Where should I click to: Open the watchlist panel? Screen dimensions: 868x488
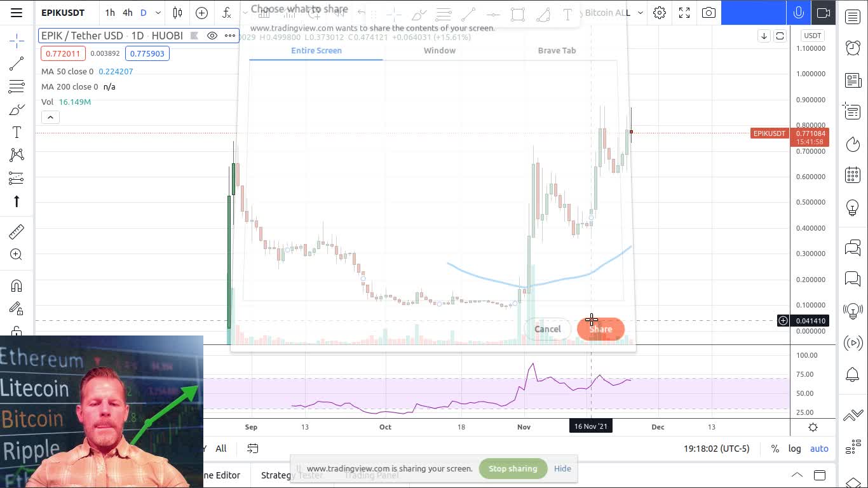click(x=853, y=17)
